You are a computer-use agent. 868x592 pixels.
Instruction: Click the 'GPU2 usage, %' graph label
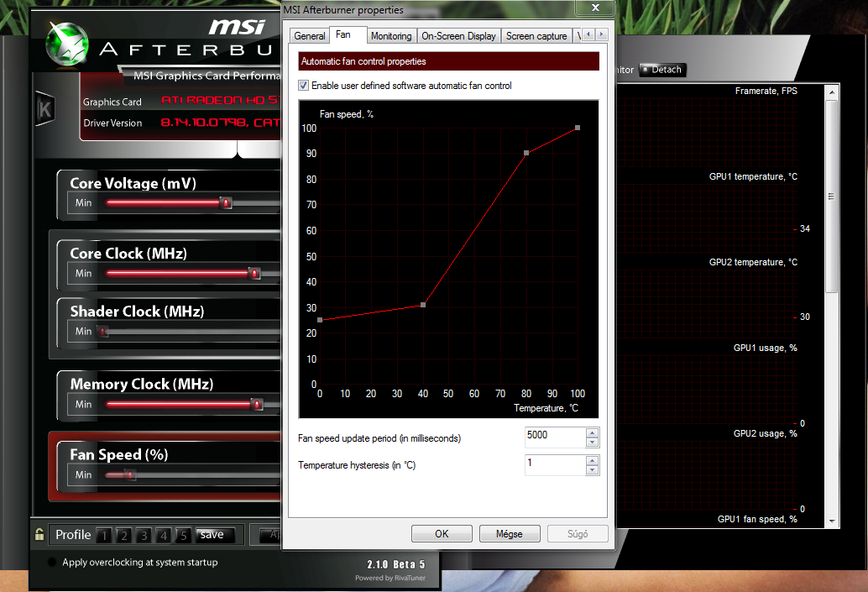tap(765, 433)
